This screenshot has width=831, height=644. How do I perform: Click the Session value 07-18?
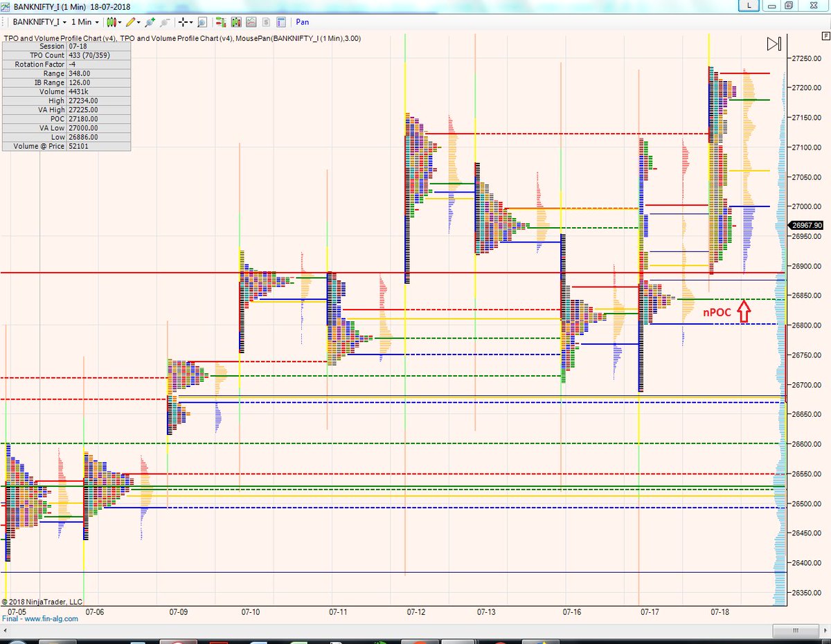[78, 46]
